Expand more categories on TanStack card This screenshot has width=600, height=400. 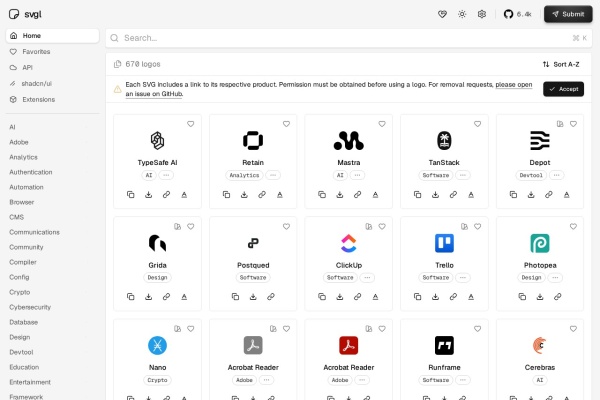pos(463,175)
